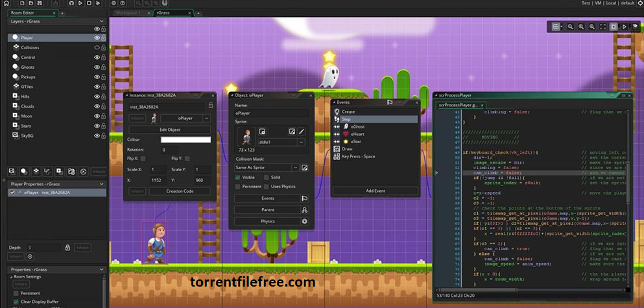Show the Collisions layer

click(97, 47)
